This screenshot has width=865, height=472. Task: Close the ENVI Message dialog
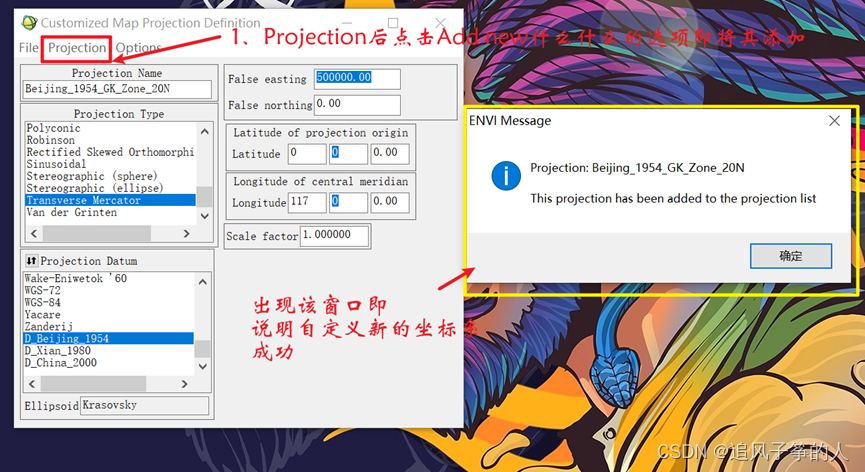coord(834,121)
